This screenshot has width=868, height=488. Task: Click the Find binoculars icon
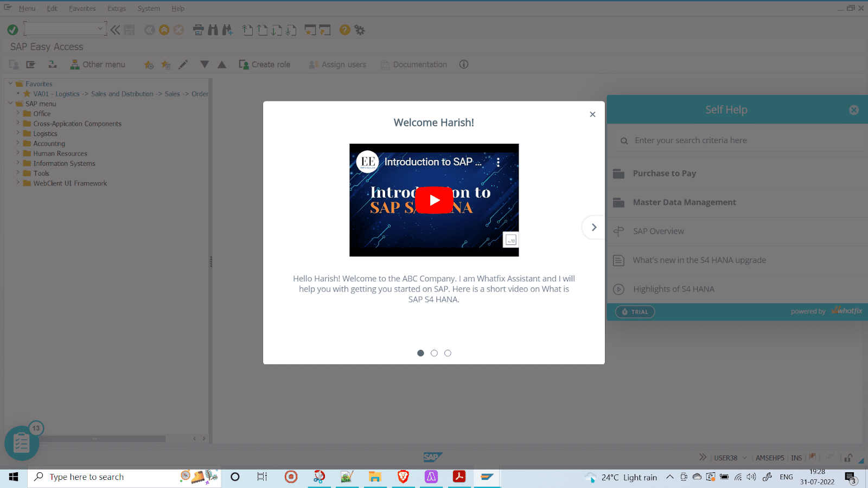tap(213, 30)
